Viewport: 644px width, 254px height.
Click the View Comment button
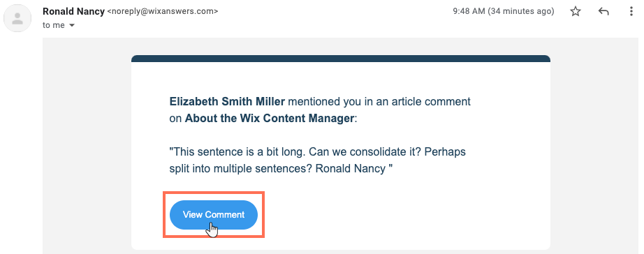214,215
